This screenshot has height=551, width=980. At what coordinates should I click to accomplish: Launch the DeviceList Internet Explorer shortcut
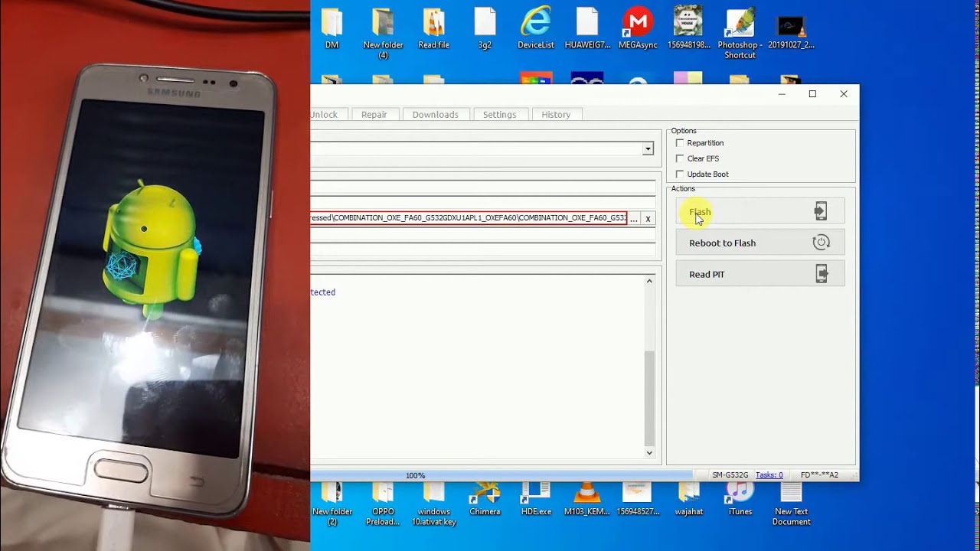536,28
